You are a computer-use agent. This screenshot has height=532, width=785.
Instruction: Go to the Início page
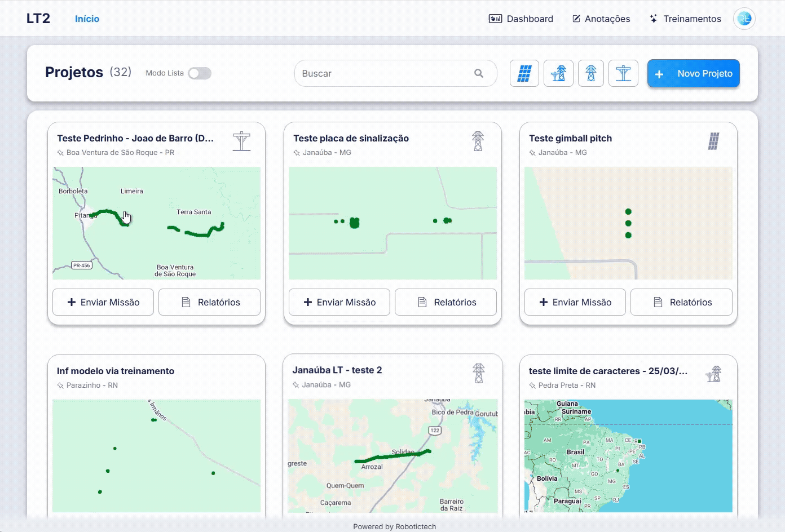[87, 19]
